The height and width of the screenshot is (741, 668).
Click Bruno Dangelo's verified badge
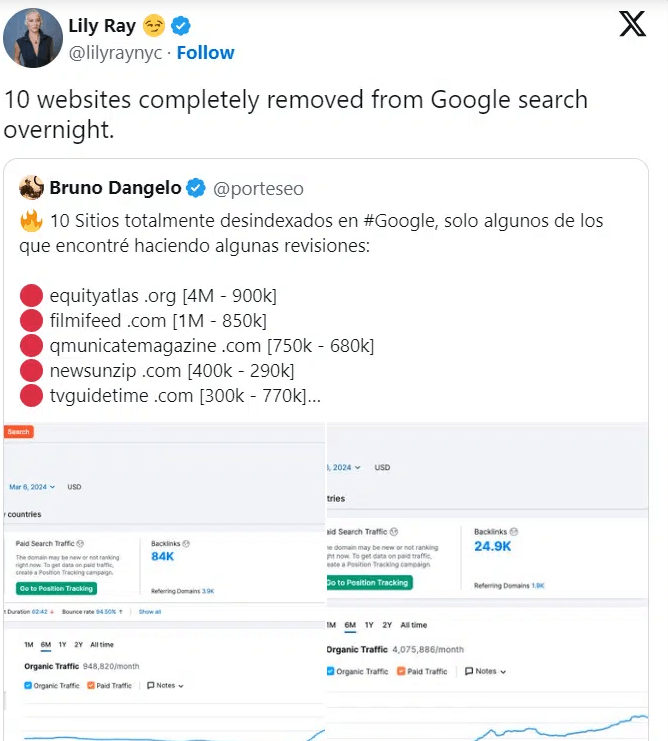[197, 187]
